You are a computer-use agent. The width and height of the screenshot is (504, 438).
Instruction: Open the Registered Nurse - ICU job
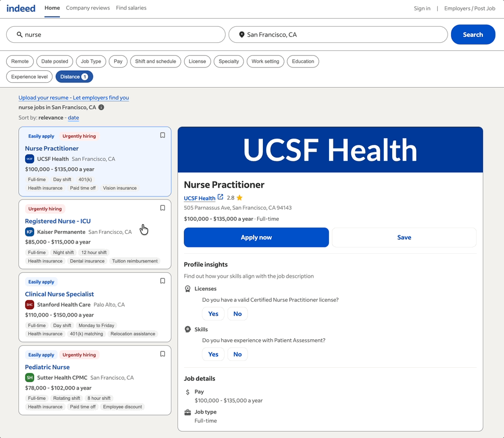coord(58,221)
